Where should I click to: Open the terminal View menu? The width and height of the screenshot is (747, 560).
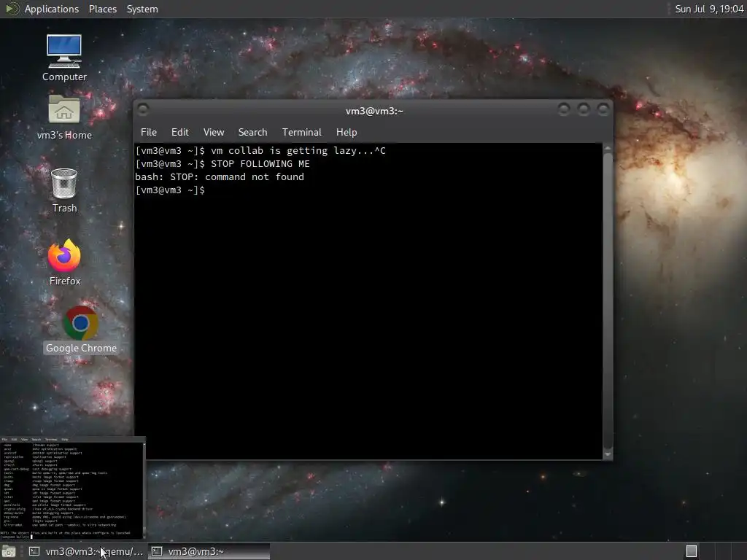click(x=214, y=132)
